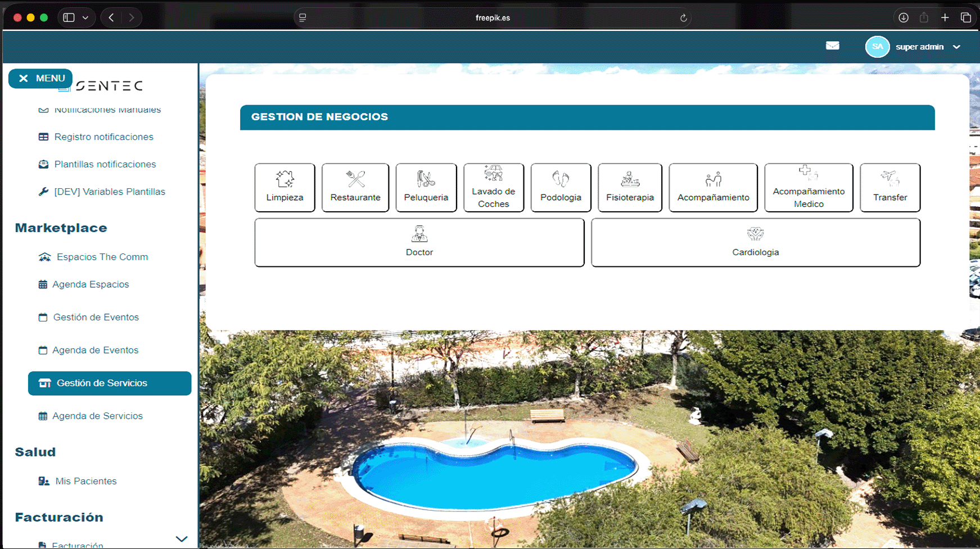Click the Facturación section heading
The image size is (980, 549).
tap(59, 518)
